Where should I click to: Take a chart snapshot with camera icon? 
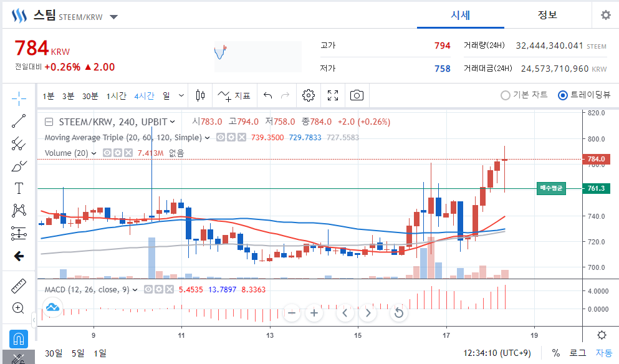[x=357, y=95]
